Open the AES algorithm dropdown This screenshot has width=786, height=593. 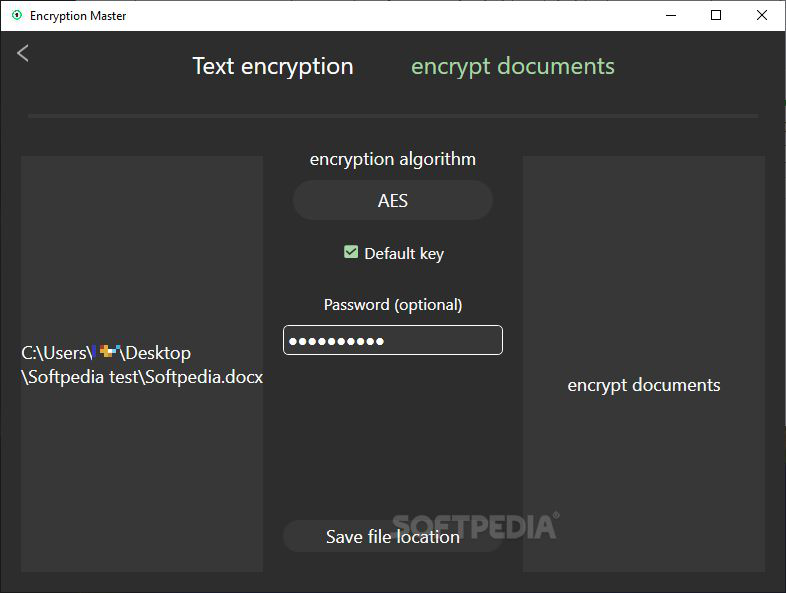point(392,201)
